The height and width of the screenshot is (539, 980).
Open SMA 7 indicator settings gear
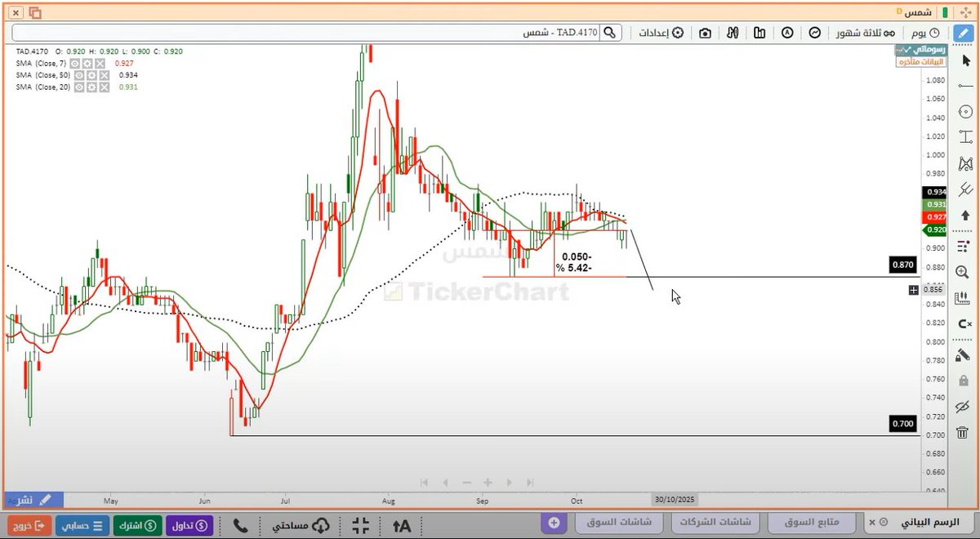tap(87, 63)
